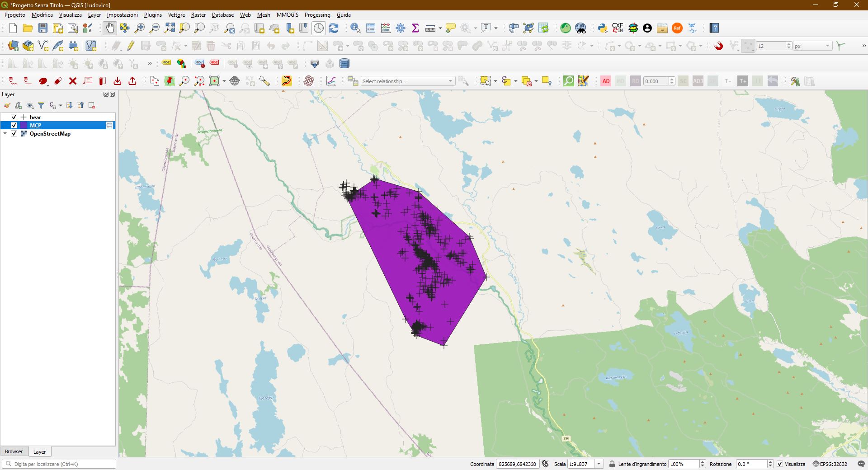This screenshot has height=470, width=868.
Task: Open the Vettore menu
Action: point(176,14)
